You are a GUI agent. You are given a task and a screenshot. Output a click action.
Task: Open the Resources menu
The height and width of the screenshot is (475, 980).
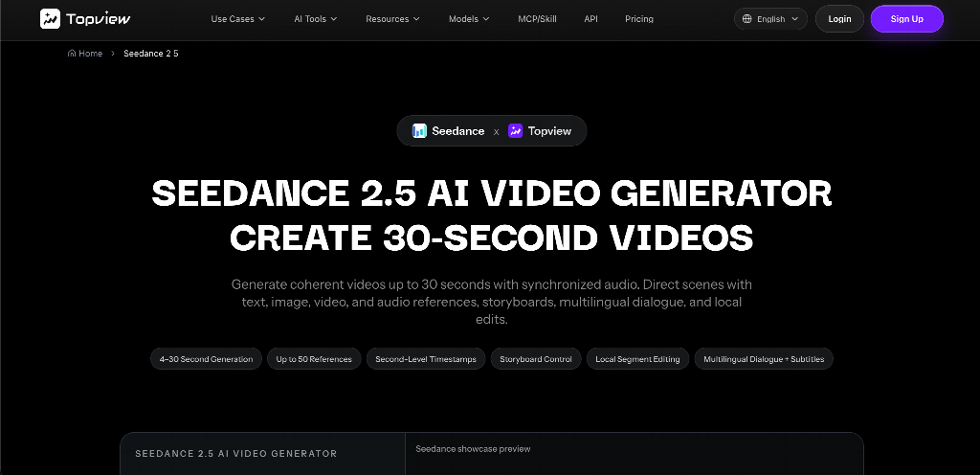pyautogui.click(x=392, y=19)
